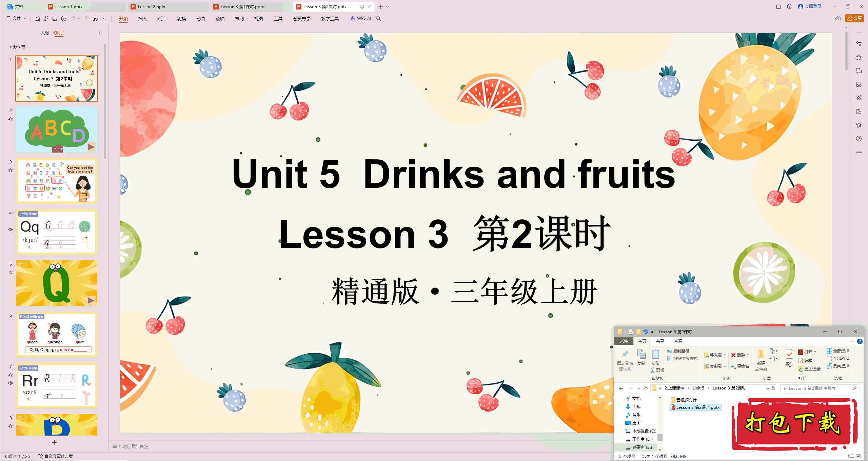The height and width of the screenshot is (461, 868).
Task: Switch to the 大纲 outline tab
Action: point(44,33)
